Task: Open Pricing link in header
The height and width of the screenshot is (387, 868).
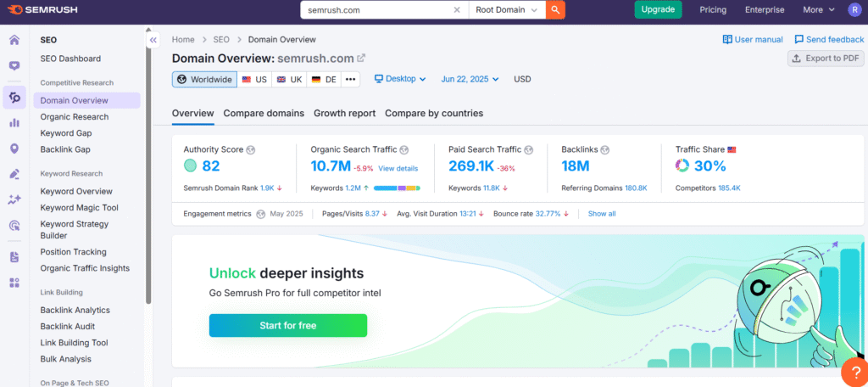Action: [713, 9]
